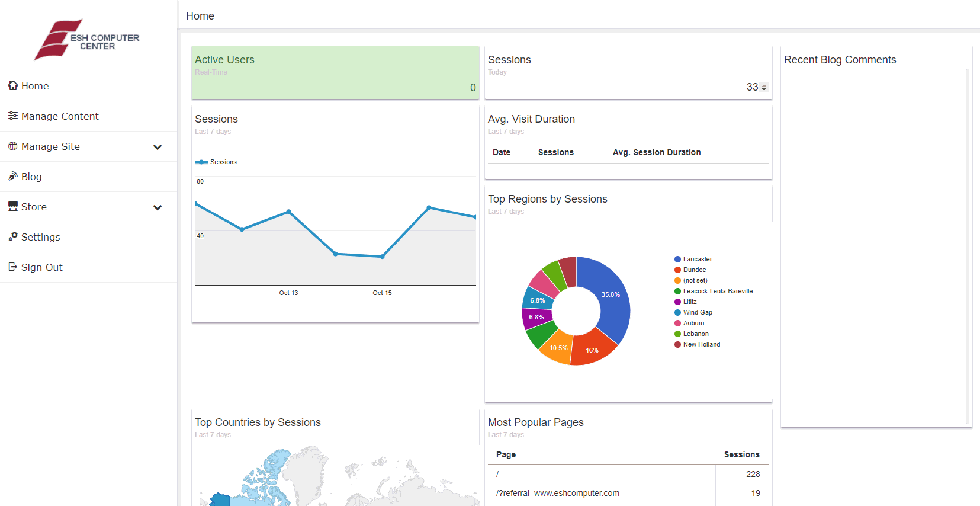The width and height of the screenshot is (980, 506).
Task: Click the Manage Content sliders icon
Action: [x=13, y=116]
